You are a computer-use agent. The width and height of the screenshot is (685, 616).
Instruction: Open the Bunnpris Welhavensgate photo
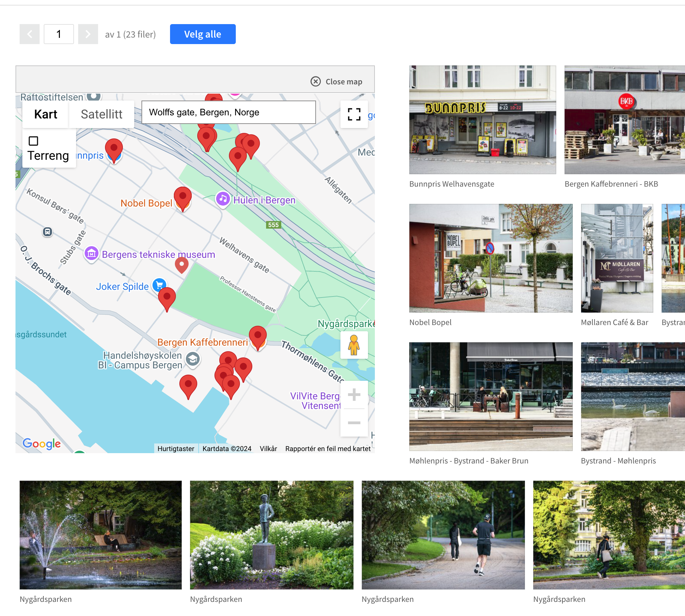coord(483,120)
